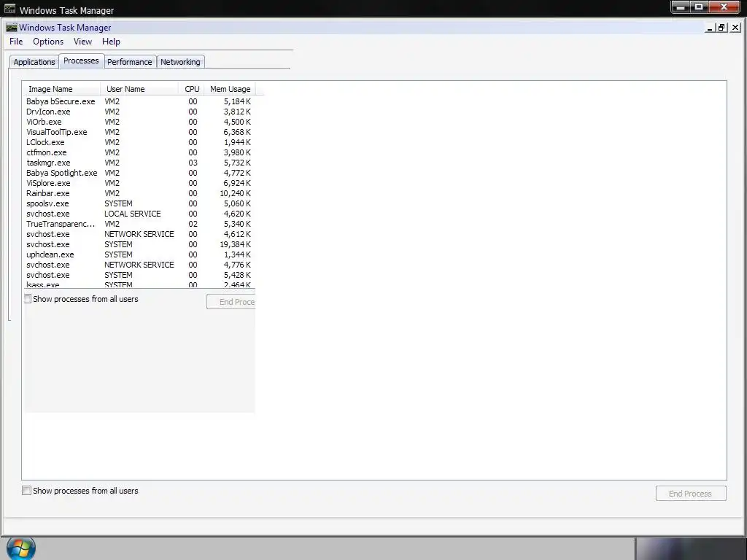Open the File menu

(16, 42)
